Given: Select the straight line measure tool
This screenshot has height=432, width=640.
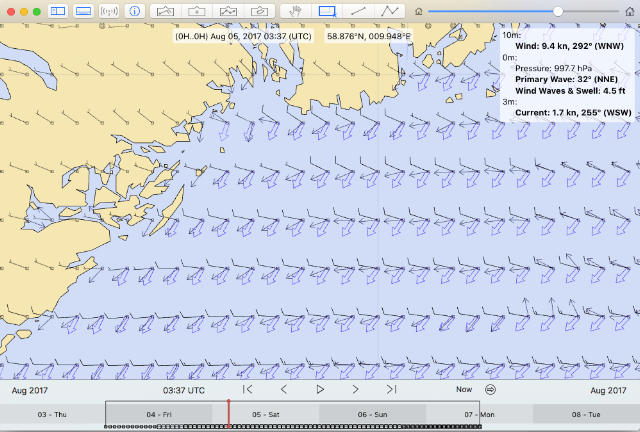Looking at the screenshot, I should point(358,11).
